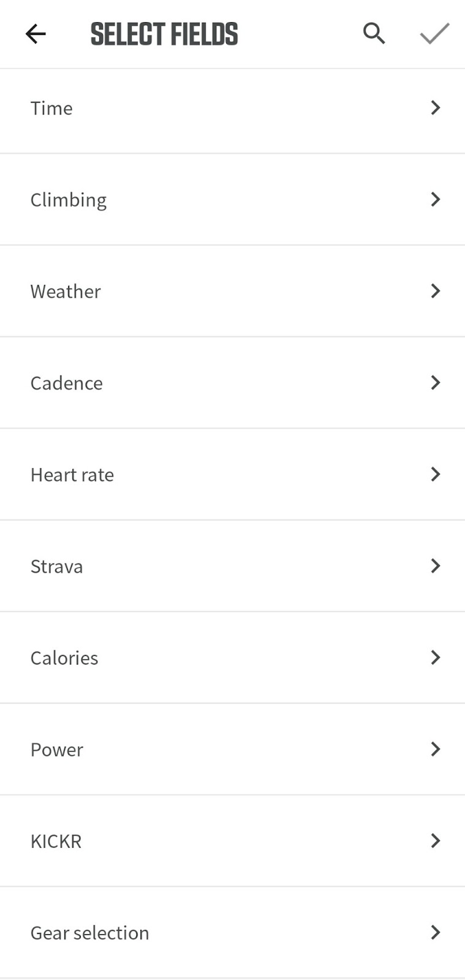Choose the Power fields category
465x980 pixels.
[x=57, y=750]
